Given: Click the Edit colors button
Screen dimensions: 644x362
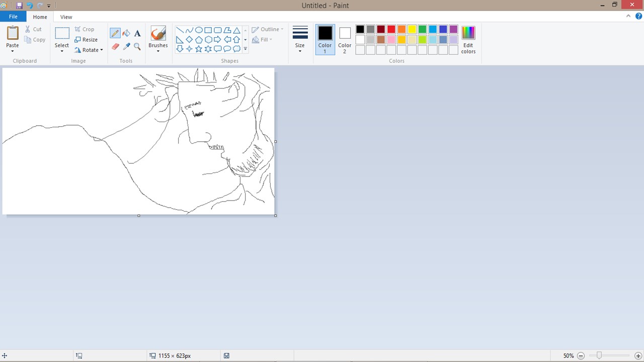Looking at the screenshot, I should [x=468, y=39].
